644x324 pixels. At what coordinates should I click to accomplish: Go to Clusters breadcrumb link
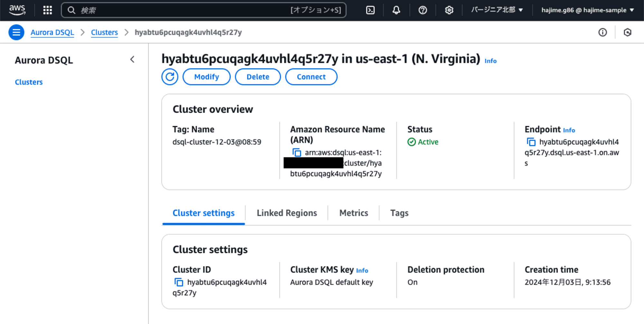tap(104, 32)
